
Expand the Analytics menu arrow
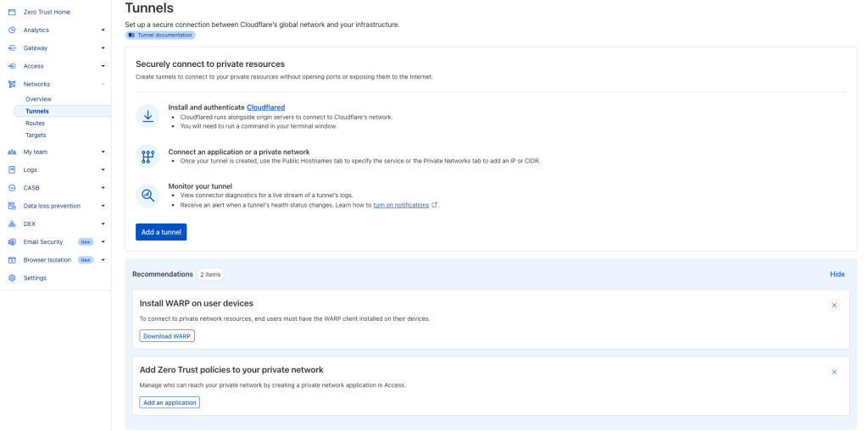pyautogui.click(x=103, y=30)
